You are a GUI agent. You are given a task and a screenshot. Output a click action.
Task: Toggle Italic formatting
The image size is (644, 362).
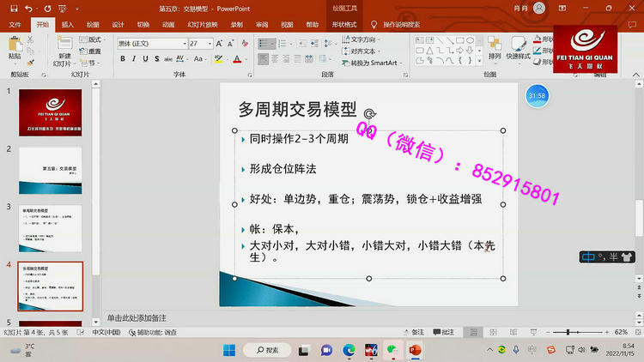(135, 59)
